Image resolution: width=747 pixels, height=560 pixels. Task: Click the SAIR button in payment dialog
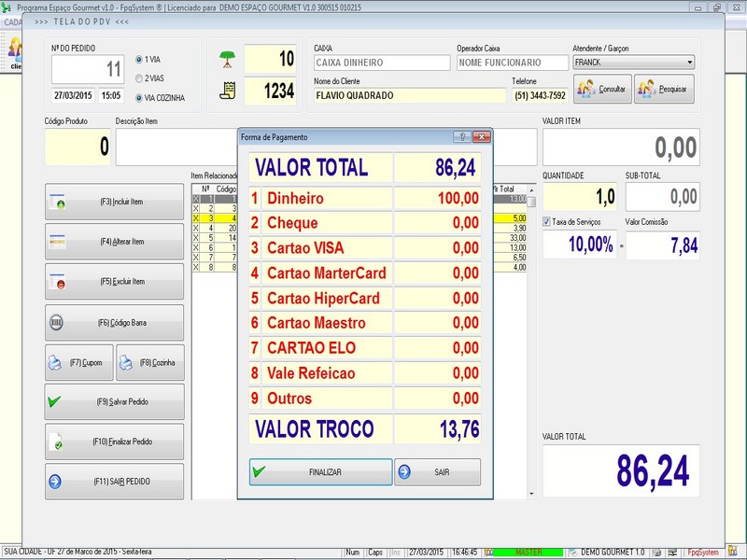coord(437,472)
